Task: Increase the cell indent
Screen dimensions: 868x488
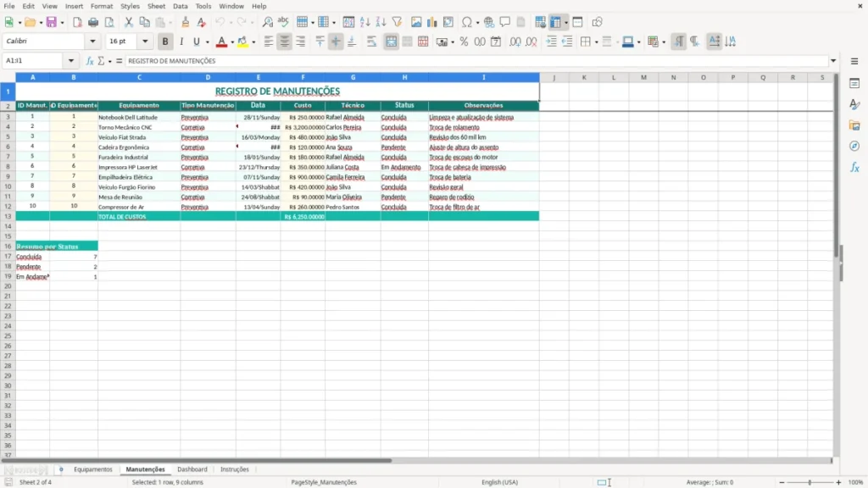Action: [551, 42]
